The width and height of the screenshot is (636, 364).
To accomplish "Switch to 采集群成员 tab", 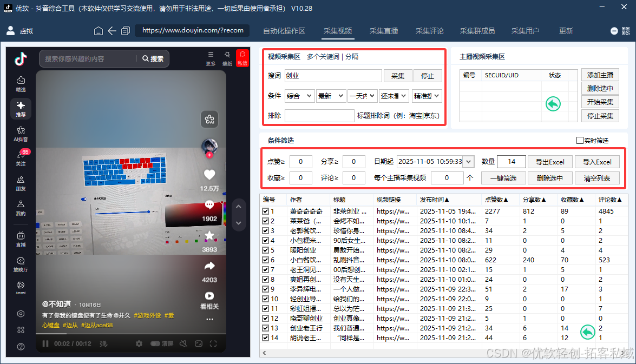I will (x=477, y=31).
